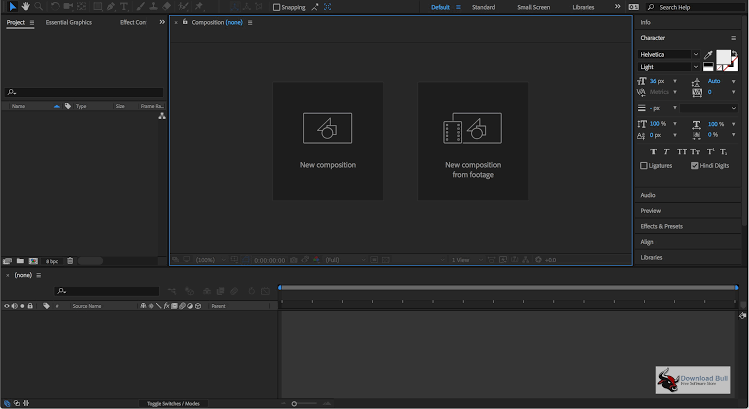Apply Faux Bold text style
The image size is (749, 409).
[653, 151]
